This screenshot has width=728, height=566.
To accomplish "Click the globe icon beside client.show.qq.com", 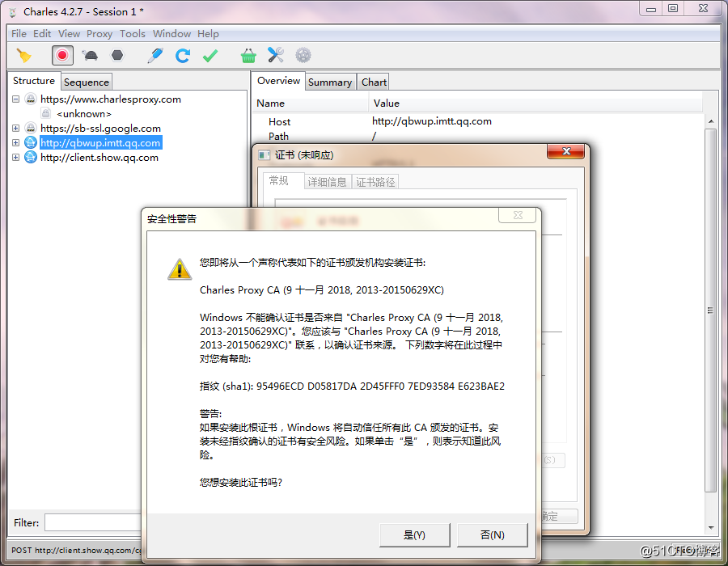I will (x=31, y=158).
